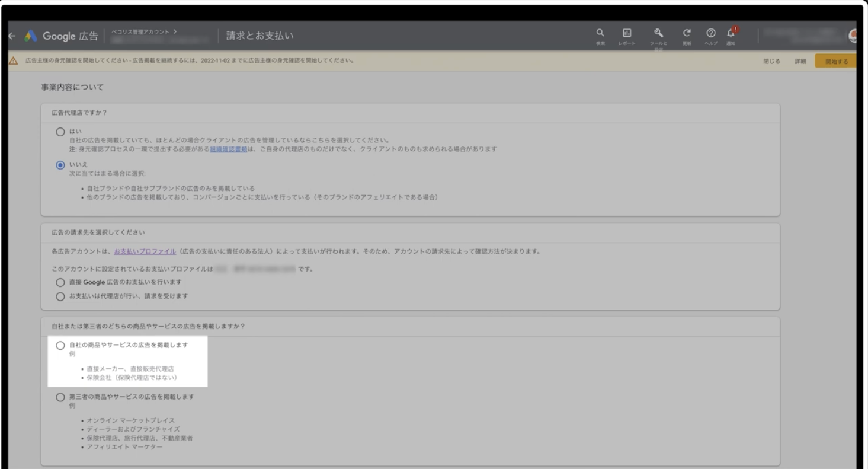Screen dimensions: 868x469
Task: Click the yellow 開始する button
Action: pyautogui.click(x=836, y=61)
